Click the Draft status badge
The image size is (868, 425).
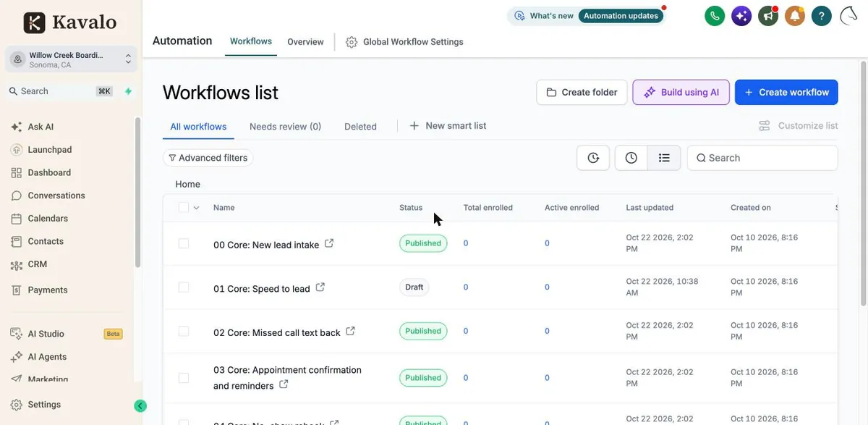tap(414, 287)
